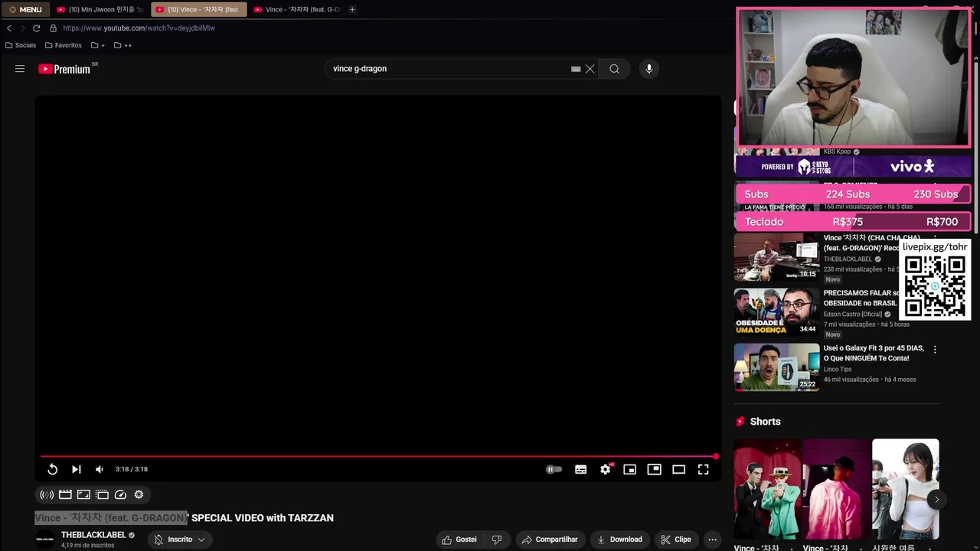
Task: Open the Sociais bookmarks folder
Action: (x=21, y=45)
